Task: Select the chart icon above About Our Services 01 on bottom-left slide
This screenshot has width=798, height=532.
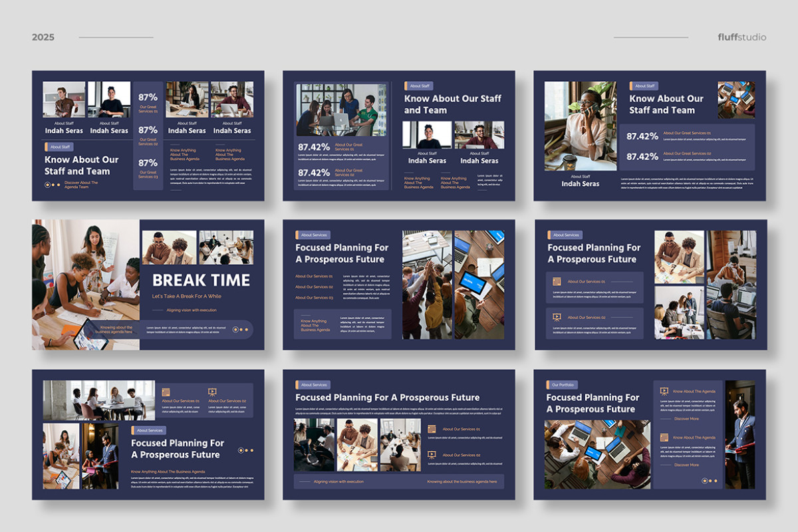Action: click(166, 392)
